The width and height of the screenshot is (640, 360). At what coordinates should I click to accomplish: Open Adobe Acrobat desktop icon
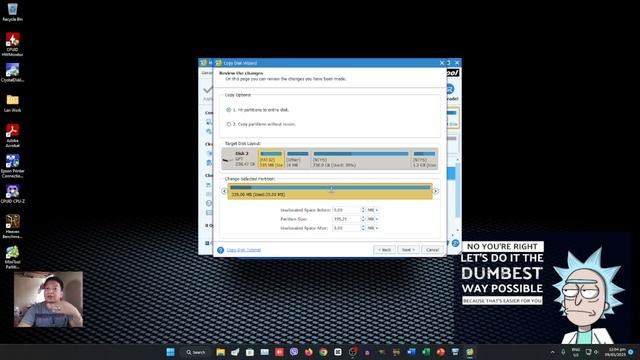(13, 135)
